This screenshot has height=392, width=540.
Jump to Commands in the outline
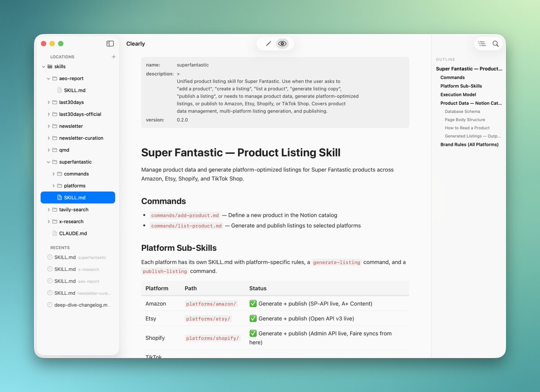(x=453, y=77)
